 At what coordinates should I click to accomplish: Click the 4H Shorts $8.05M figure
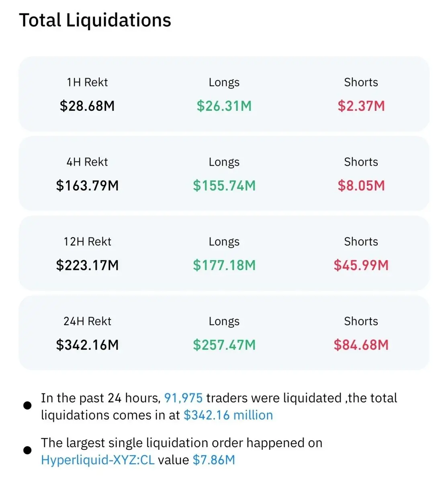tap(361, 186)
